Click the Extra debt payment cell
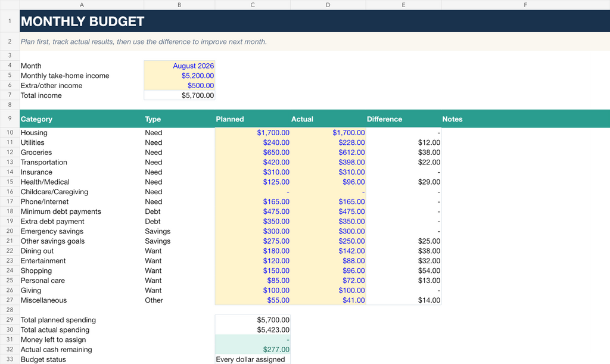610x364 pixels. coord(82,221)
